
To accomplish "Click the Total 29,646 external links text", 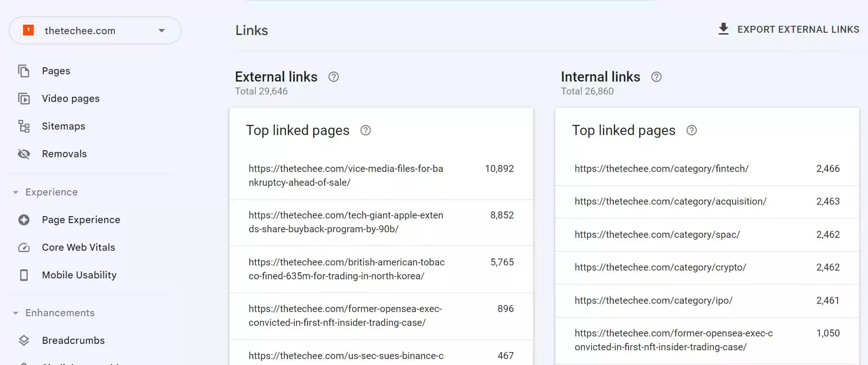I will tap(262, 91).
